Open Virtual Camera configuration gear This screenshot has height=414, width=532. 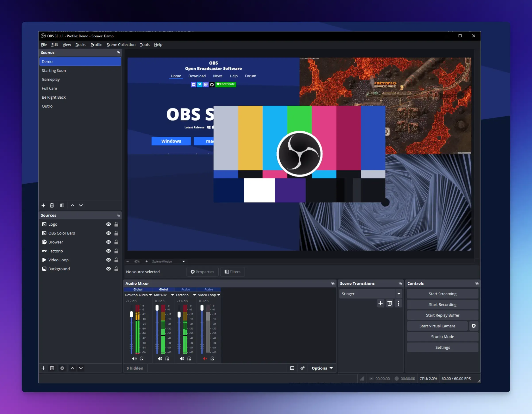[474, 326]
